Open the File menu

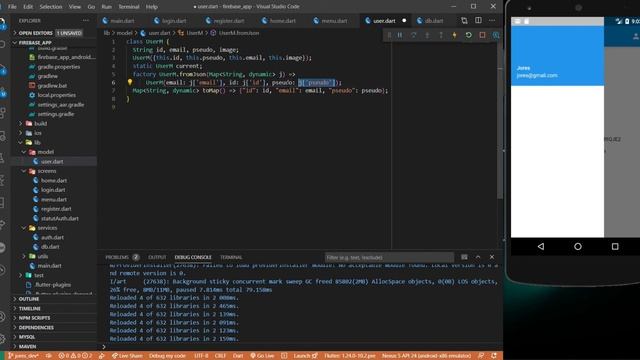[x=12, y=7]
